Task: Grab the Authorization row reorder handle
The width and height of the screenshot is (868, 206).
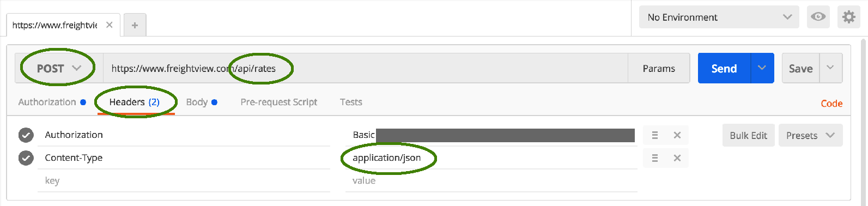Action: tap(655, 135)
